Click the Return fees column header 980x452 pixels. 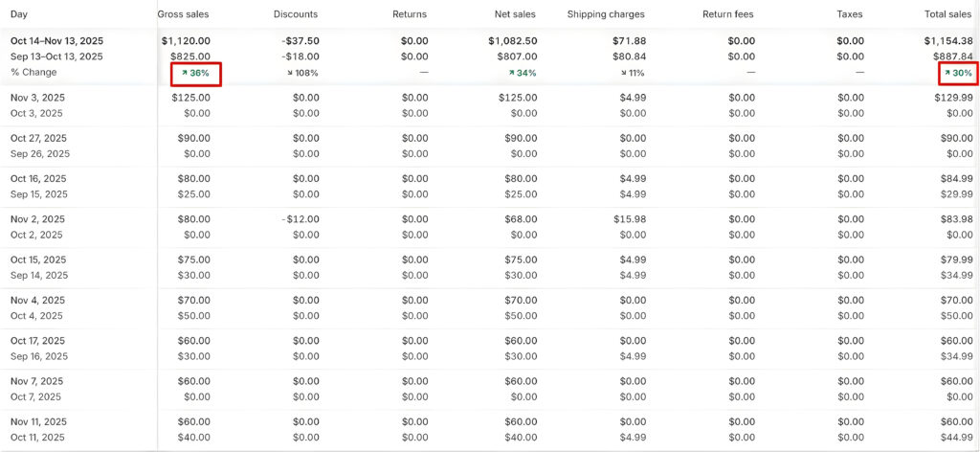[727, 14]
